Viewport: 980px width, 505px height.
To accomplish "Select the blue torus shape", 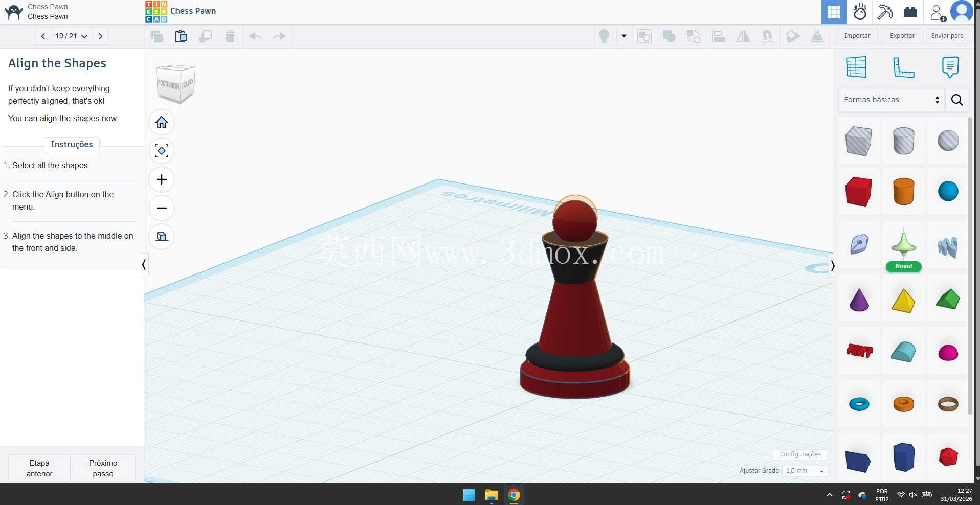I will click(859, 404).
